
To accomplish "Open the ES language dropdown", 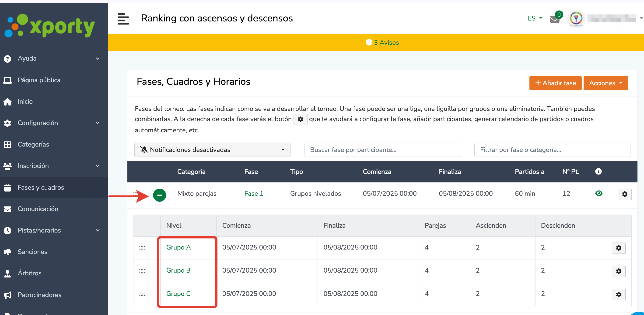I will click(x=535, y=18).
